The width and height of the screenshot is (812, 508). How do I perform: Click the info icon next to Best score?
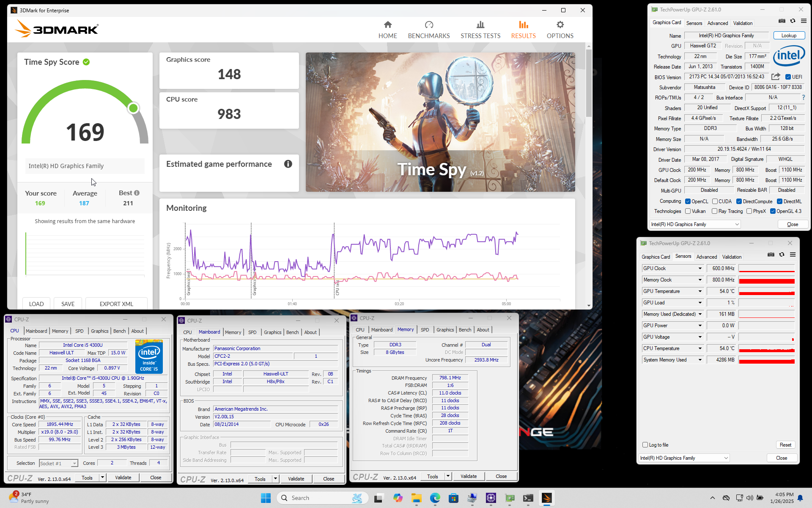[137, 193]
